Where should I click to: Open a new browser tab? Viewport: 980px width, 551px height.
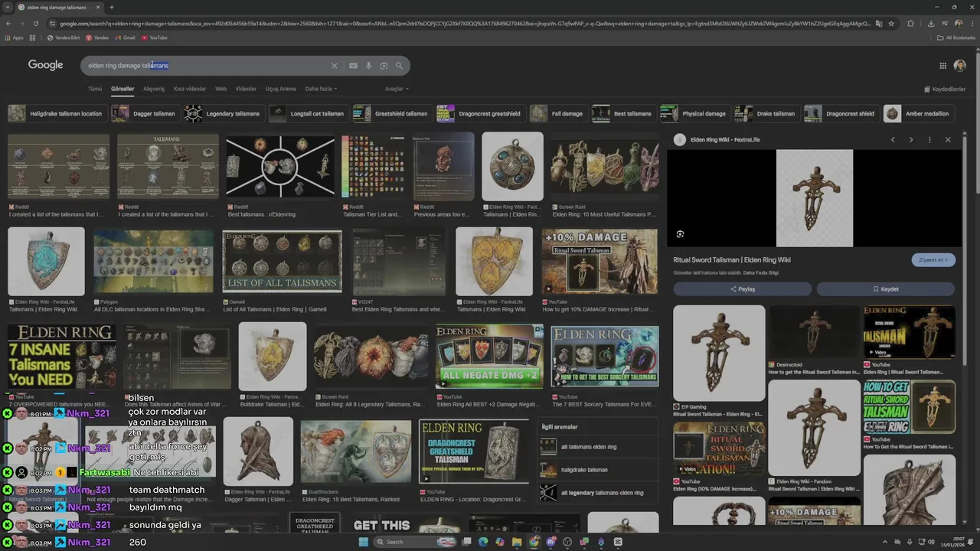[x=112, y=7]
